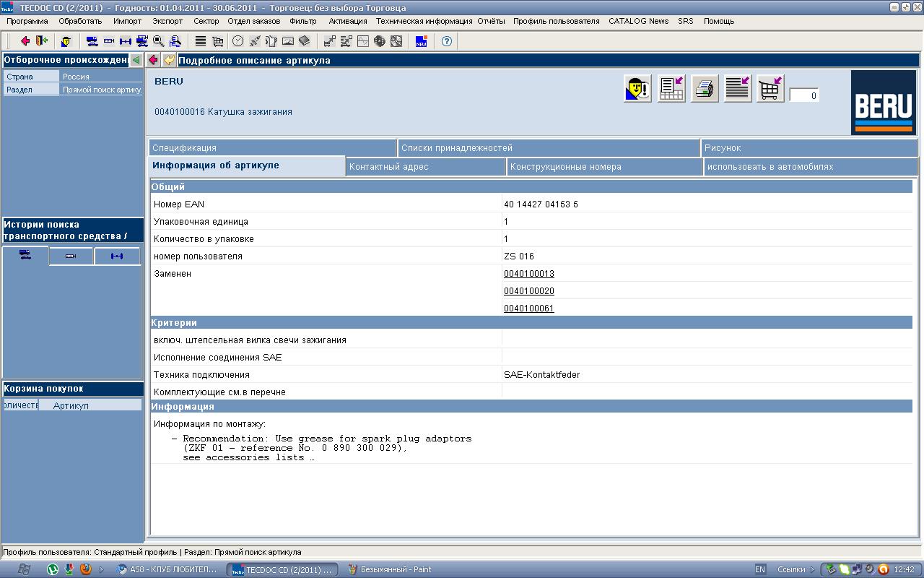Screen dimensions: 924x578
Task: Switch to the Спецификация tab
Action: pyautogui.click(x=185, y=148)
